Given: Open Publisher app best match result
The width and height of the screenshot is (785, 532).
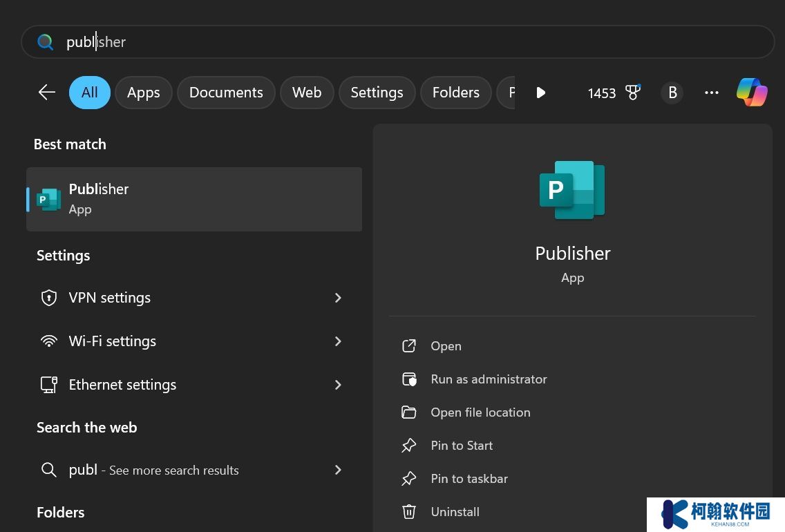Looking at the screenshot, I should click(194, 199).
